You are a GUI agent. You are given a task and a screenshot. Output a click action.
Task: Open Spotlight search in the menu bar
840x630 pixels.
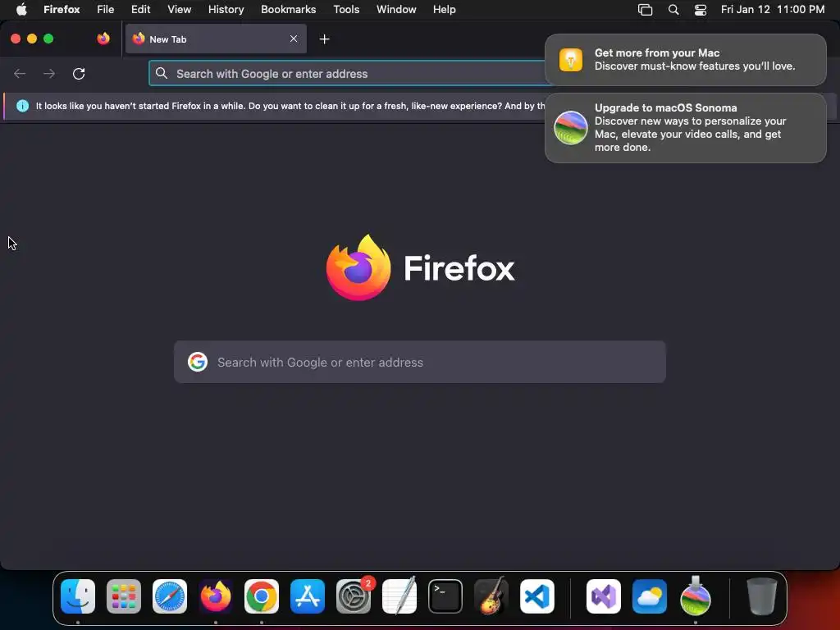673,10
